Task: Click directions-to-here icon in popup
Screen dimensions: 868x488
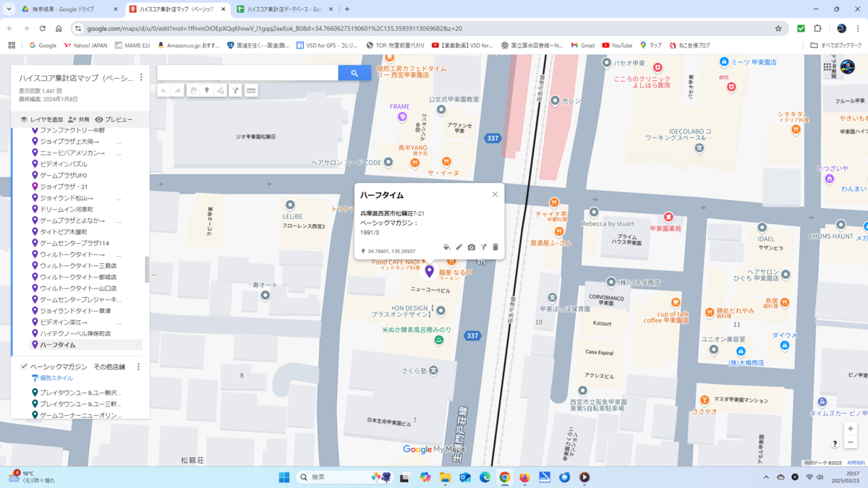Action: click(484, 247)
